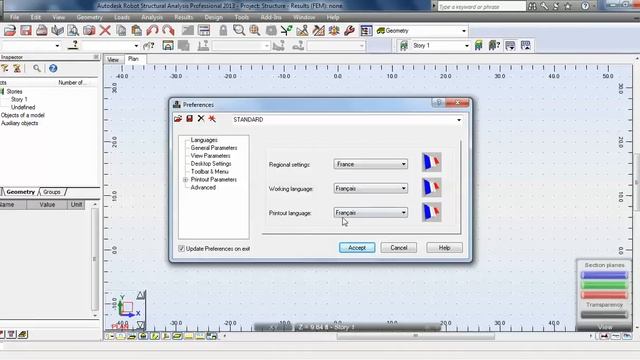This screenshot has width=640, height=360.
Task: Click the Open project folder icon
Action: pos(10,30)
